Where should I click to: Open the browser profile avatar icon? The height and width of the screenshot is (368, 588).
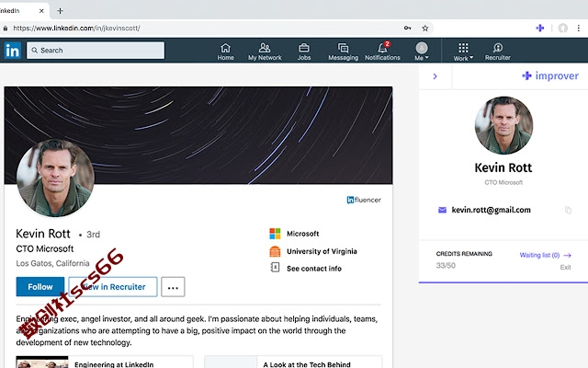[563, 29]
